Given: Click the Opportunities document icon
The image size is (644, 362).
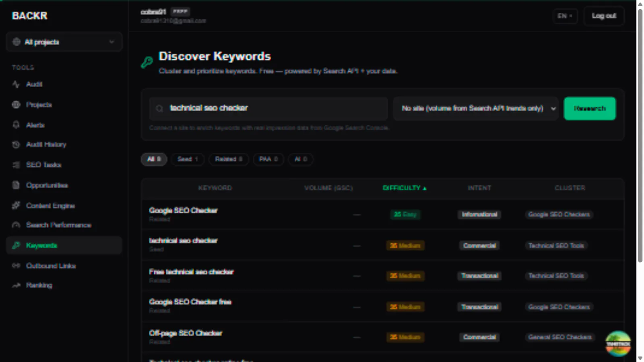Looking at the screenshot, I should [16, 185].
